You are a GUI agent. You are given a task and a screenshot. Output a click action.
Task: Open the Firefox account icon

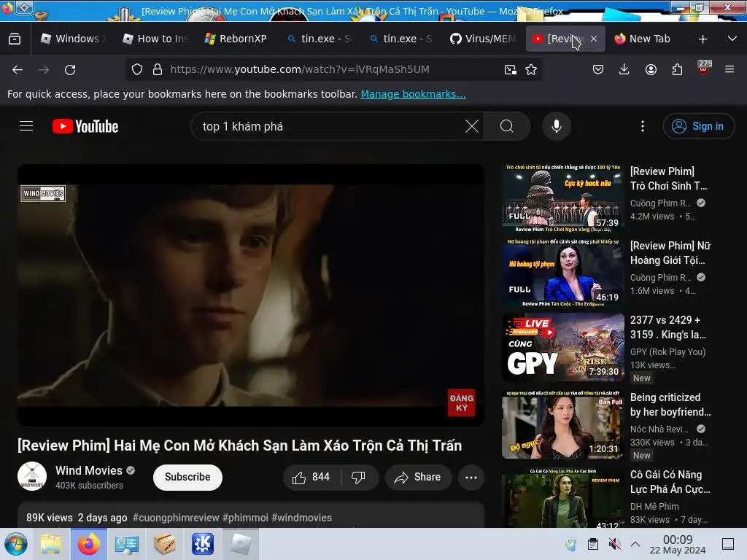point(651,69)
